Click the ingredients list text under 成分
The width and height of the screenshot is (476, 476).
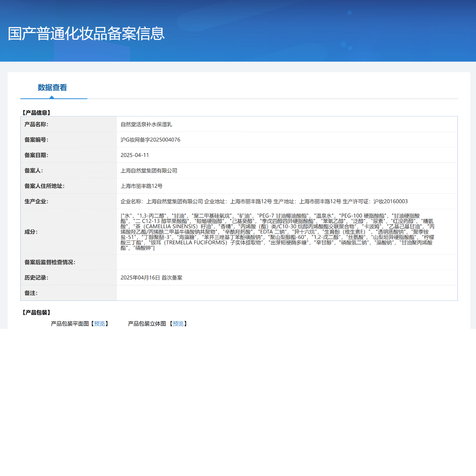277,232
